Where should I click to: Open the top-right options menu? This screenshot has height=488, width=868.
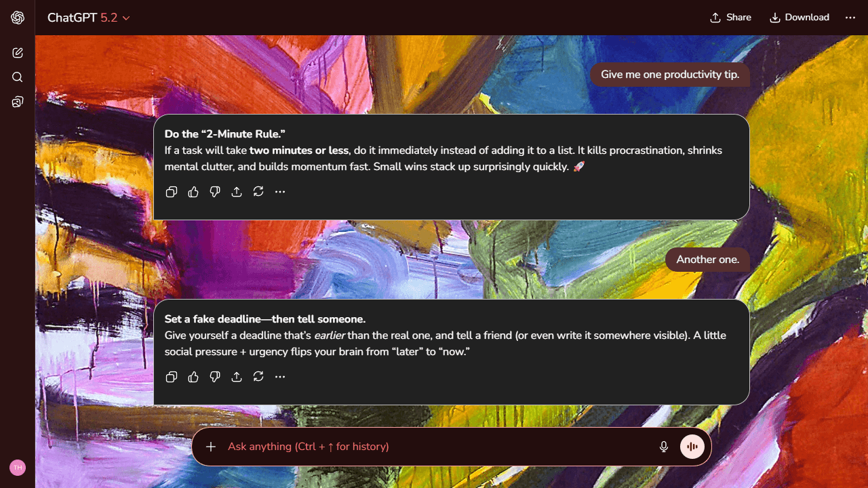click(850, 18)
